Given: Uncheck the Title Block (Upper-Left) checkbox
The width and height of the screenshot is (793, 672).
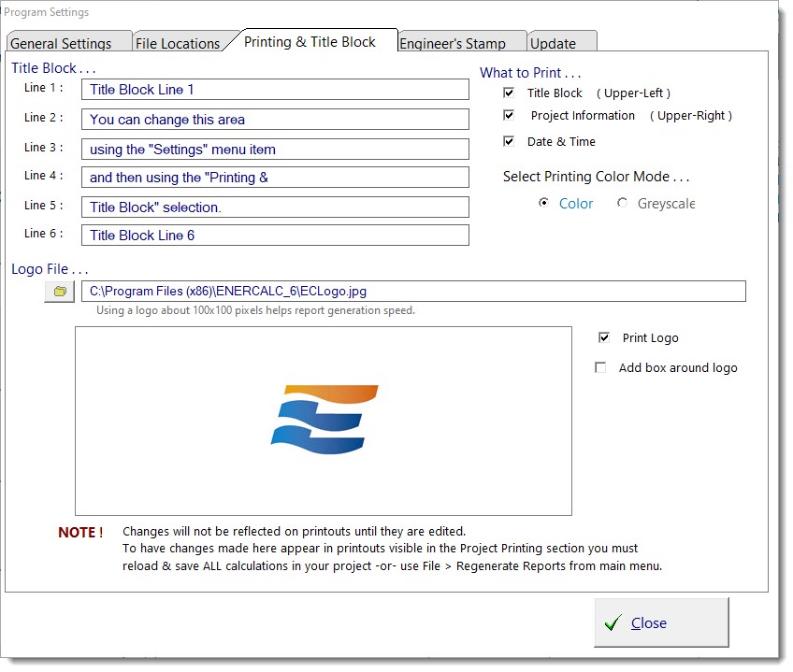Looking at the screenshot, I should click(x=509, y=93).
